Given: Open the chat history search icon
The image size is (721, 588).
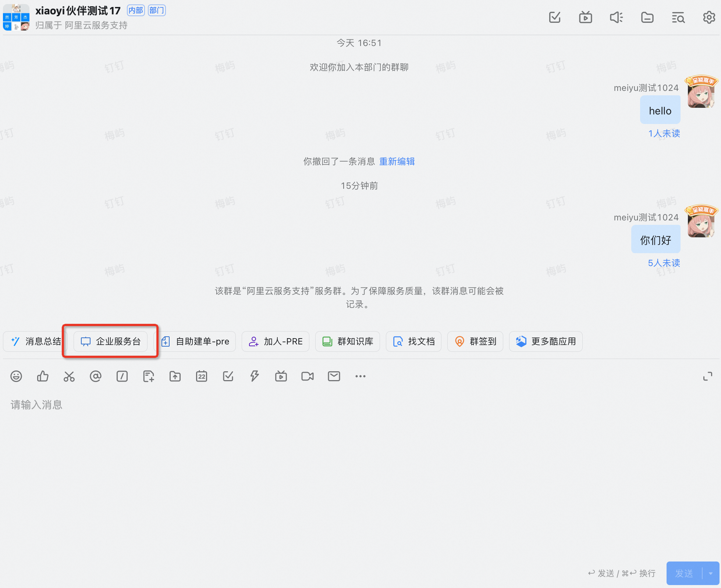Looking at the screenshot, I should [678, 17].
